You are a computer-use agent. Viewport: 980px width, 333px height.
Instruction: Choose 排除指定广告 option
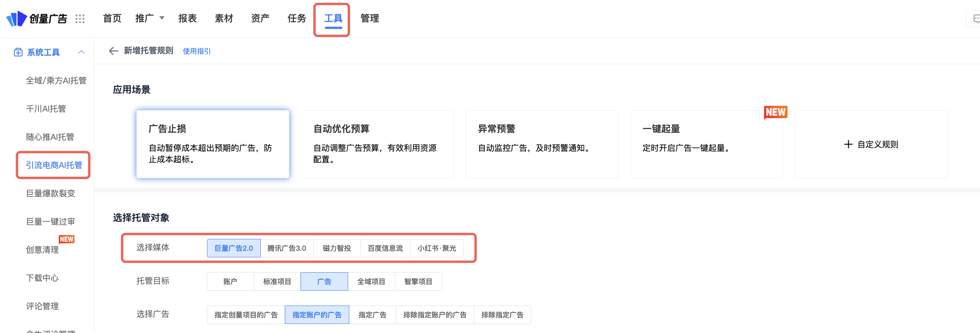[x=503, y=315]
